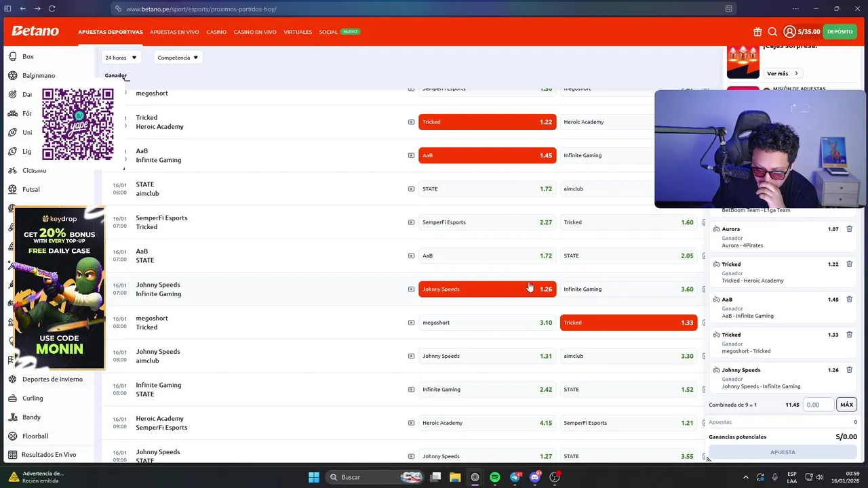
Task: Click the Betano logo
Action: pyautogui.click(x=35, y=31)
